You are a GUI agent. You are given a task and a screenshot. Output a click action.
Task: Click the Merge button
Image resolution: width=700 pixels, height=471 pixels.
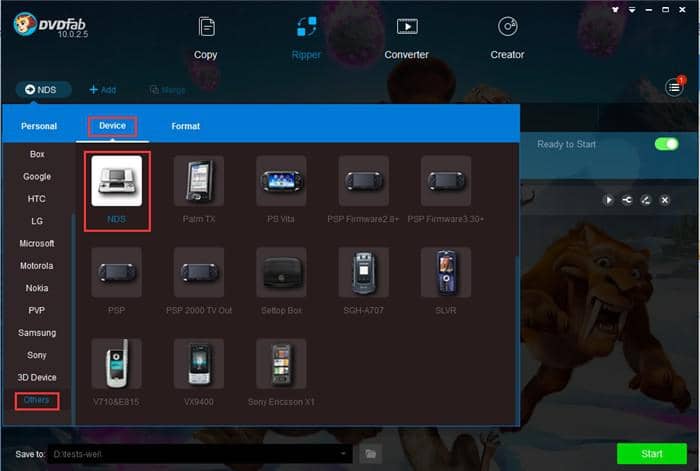pos(168,90)
